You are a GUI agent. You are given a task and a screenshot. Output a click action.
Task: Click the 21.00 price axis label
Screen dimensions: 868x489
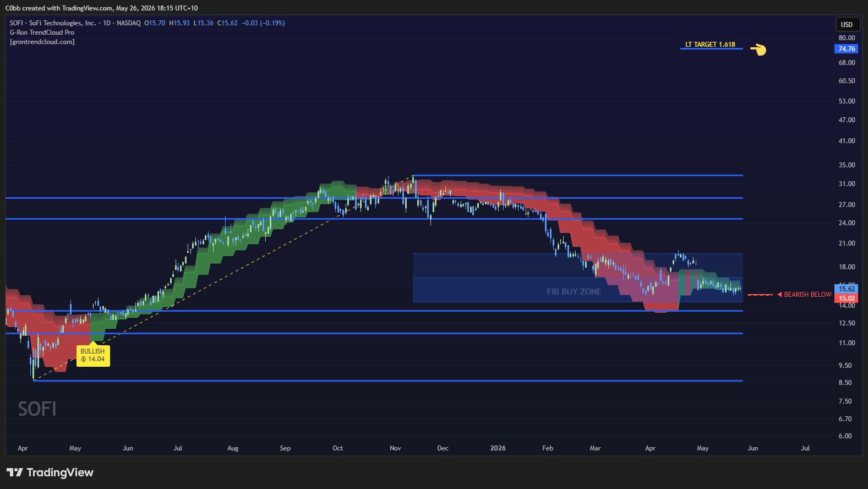tap(847, 243)
